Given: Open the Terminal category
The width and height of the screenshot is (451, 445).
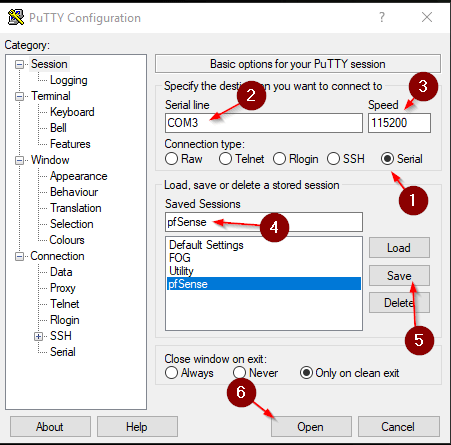Looking at the screenshot, I should (51, 96).
